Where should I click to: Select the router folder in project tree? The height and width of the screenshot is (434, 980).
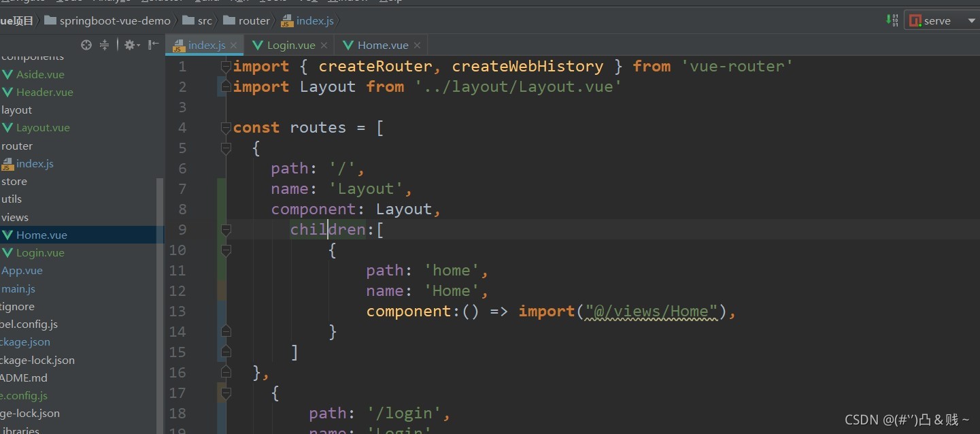[x=17, y=146]
